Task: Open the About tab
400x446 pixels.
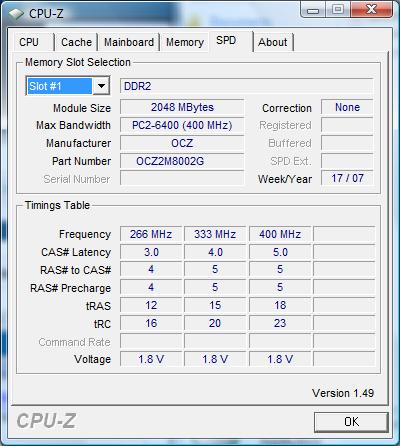Action: [273, 42]
